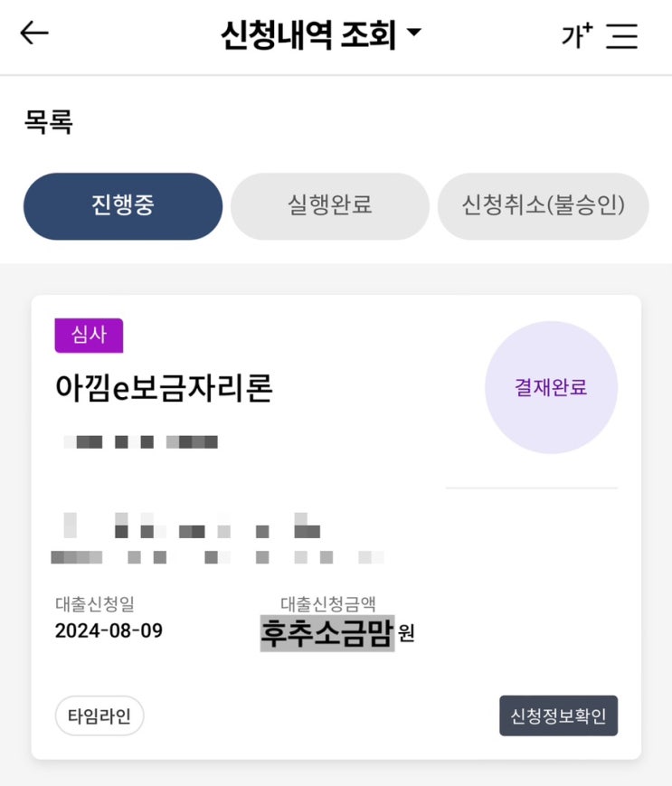The image size is (672, 786).
Task: Click the 대출신청일 date 2024-08-09
Action: [109, 630]
